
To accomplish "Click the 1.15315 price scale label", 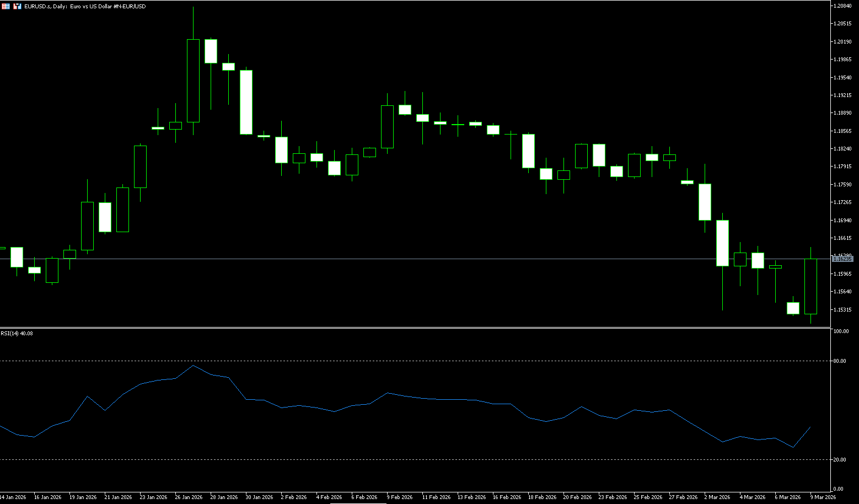I will (842, 310).
